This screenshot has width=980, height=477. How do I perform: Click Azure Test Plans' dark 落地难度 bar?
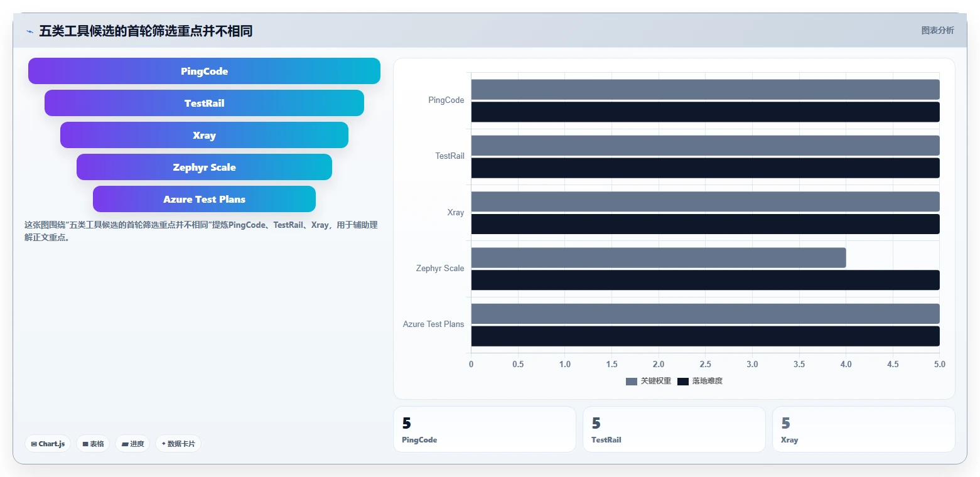(x=705, y=336)
